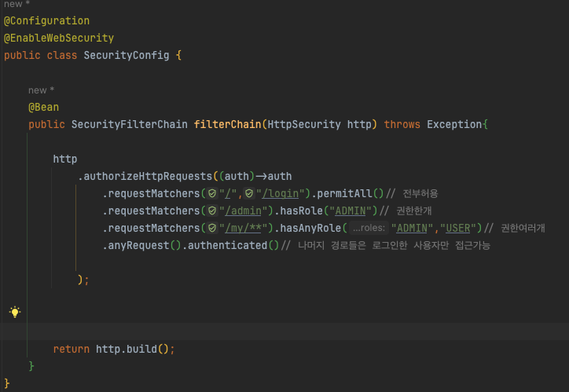This screenshot has height=392, width=569.
Task: Click the Exception type name
Action: (x=454, y=124)
